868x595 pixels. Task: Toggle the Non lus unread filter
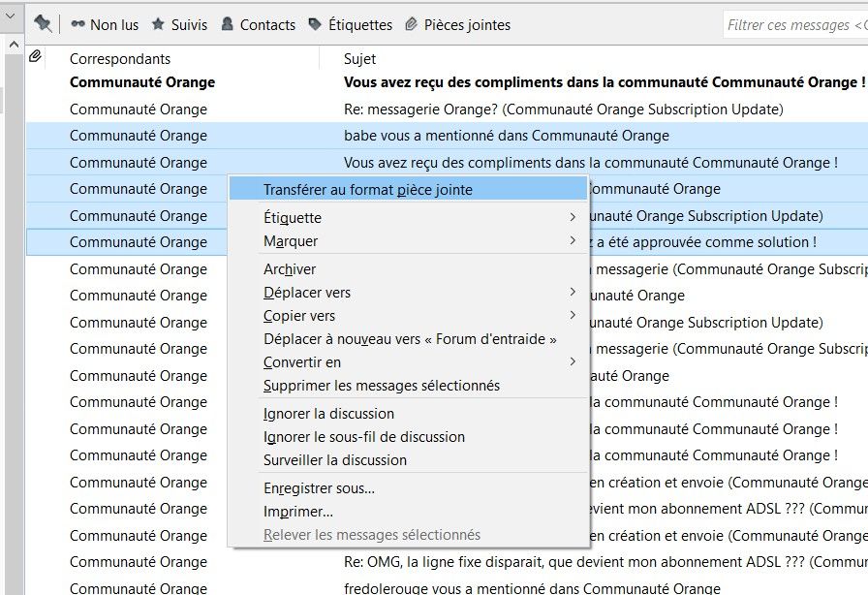pos(105,24)
